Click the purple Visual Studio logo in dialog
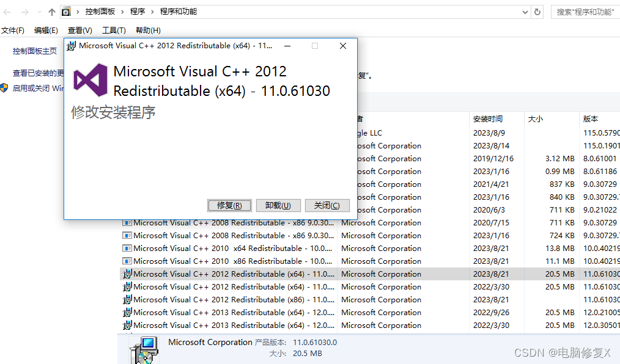The image size is (620, 364). [90, 80]
